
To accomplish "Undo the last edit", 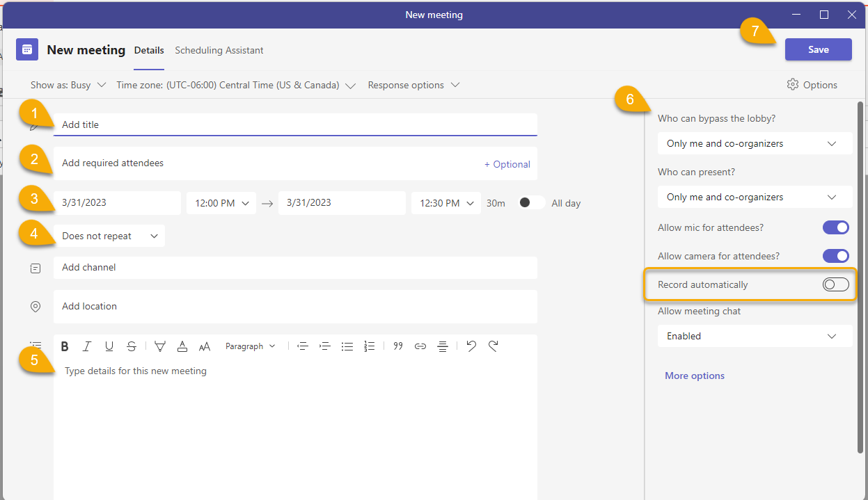I will coord(471,346).
